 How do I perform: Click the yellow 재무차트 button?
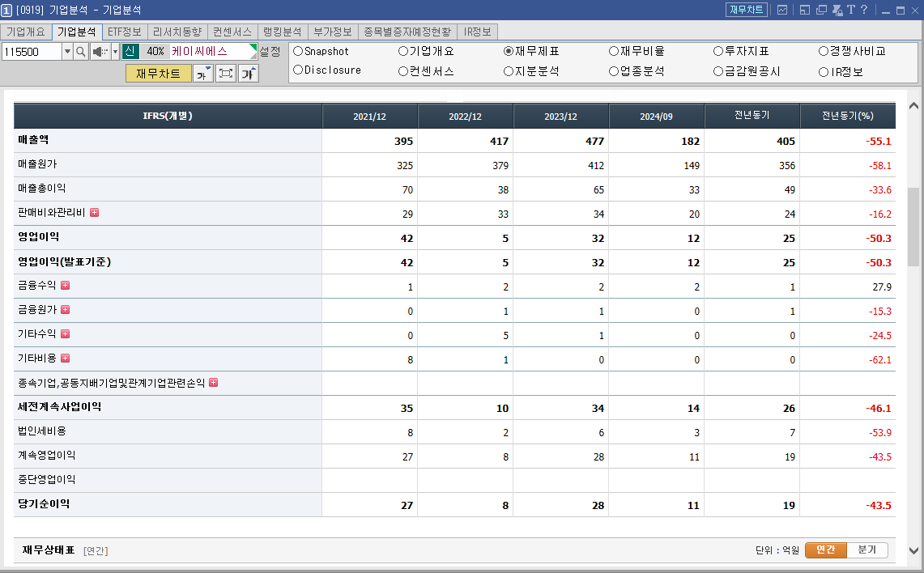[159, 73]
